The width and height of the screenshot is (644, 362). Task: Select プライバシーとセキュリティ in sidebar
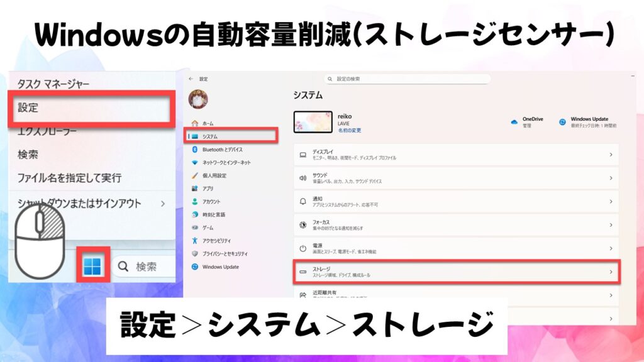225,253
